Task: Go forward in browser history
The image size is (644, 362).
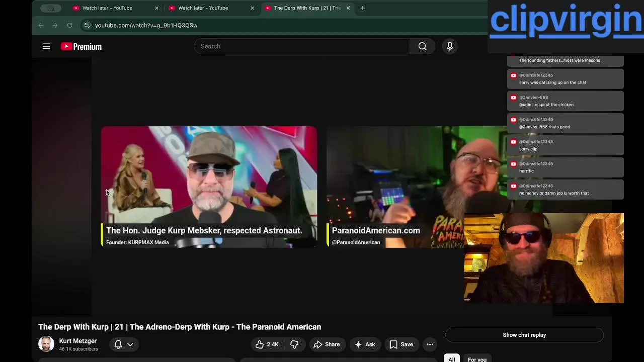Action: tap(55, 25)
